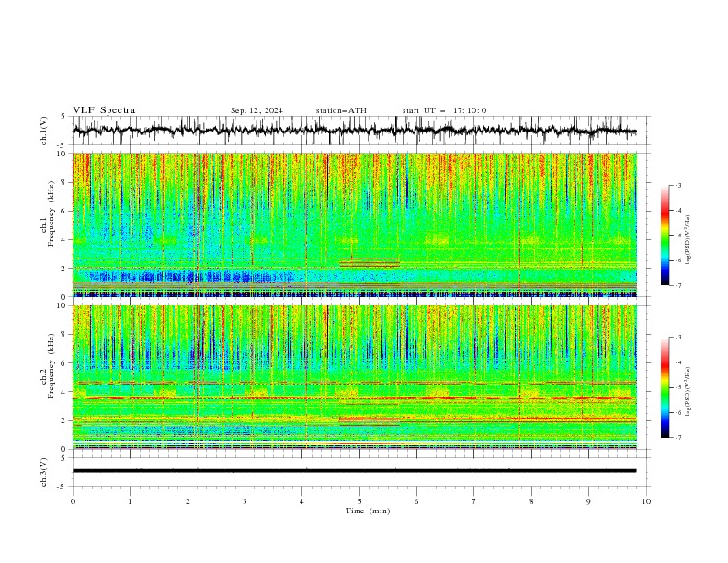The width and height of the screenshot is (728, 563).
Task: Click inside the ch.1 spectrogram panel
Action: [x=354, y=224]
